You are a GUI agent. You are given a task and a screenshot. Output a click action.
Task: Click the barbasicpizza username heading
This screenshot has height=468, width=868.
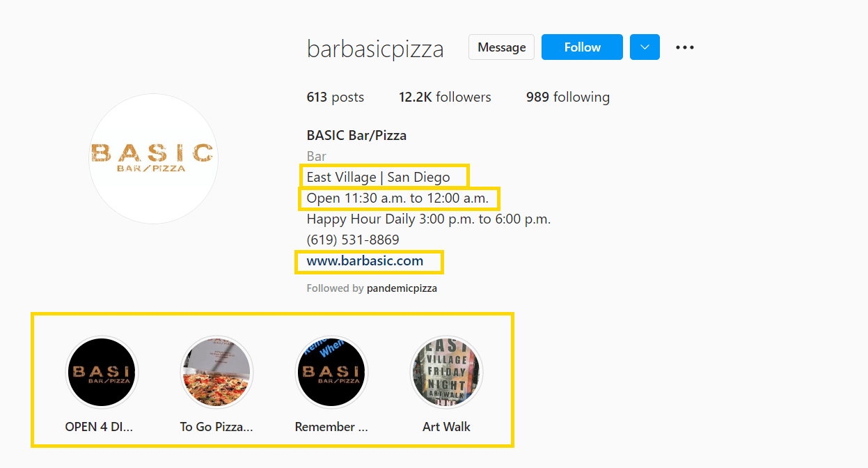[375, 49]
